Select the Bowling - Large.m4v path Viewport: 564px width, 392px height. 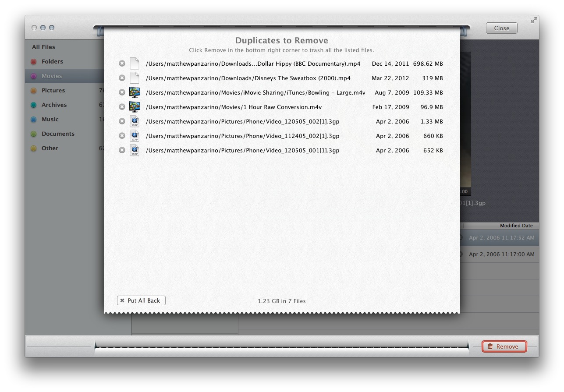point(255,92)
